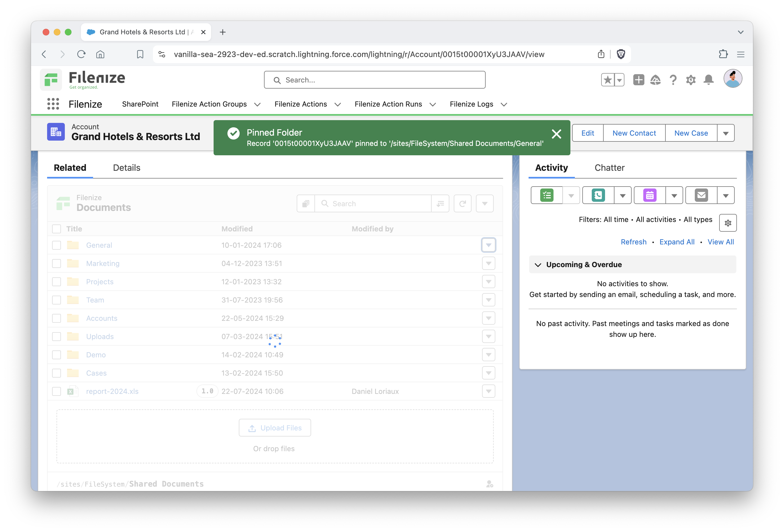Open the activity filter settings gear
This screenshot has height=532, width=784.
coord(728,223)
